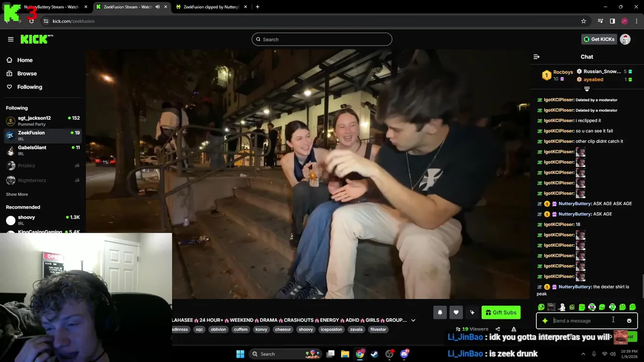Mute the ZeekFusion tab audio icon
This screenshot has width=644, height=362.
tap(157, 7)
